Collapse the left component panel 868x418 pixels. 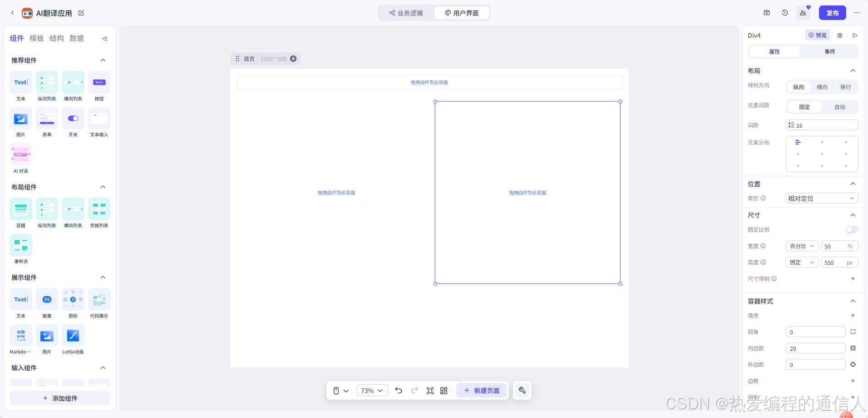(x=105, y=39)
